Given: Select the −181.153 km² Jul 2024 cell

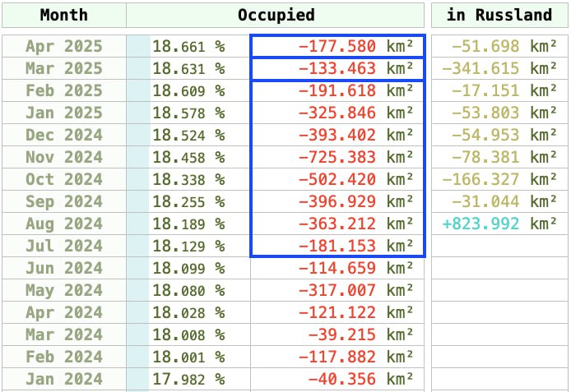Looking at the screenshot, I should (355, 246).
